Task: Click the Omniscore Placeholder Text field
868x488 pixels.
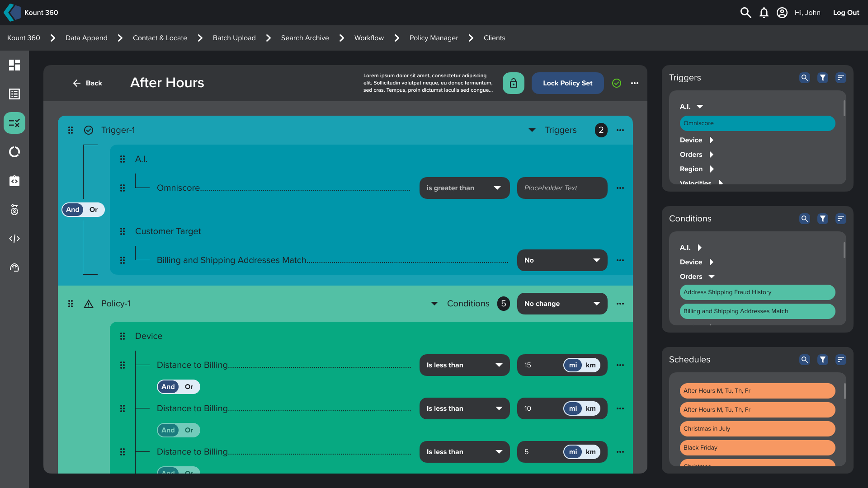Action: tap(562, 188)
